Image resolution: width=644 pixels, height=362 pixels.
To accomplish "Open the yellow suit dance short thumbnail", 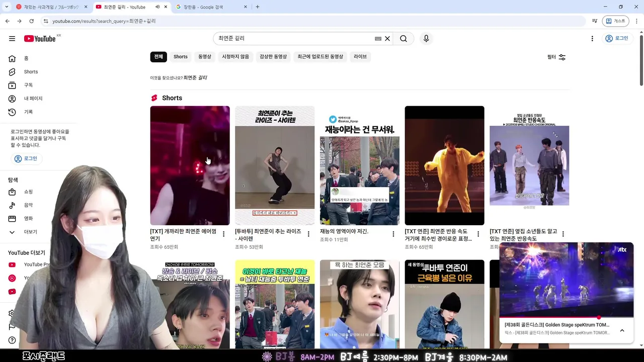I will [x=444, y=165].
